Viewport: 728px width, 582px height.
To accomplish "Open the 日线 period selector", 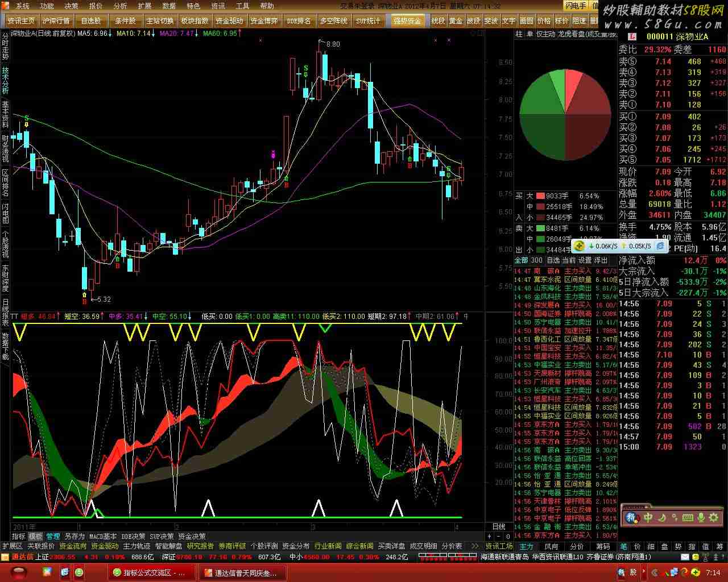I will point(499,527).
